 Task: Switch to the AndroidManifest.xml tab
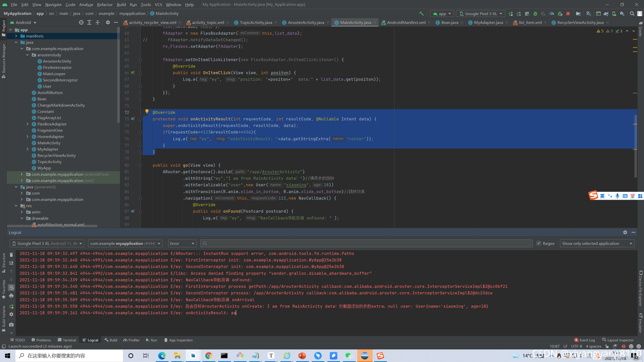coord(406,22)
